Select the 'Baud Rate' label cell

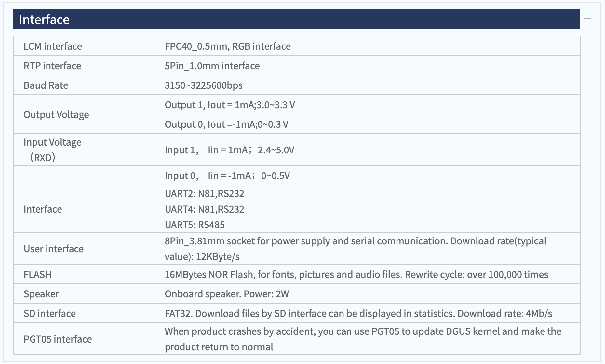point(84,85)
